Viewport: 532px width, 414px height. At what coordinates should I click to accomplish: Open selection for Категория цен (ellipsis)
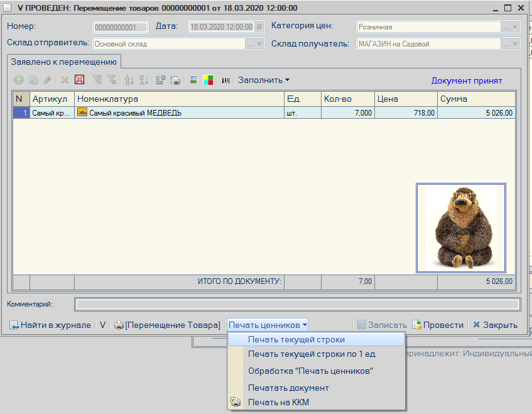pyautogui.click(x=506, y=27)
